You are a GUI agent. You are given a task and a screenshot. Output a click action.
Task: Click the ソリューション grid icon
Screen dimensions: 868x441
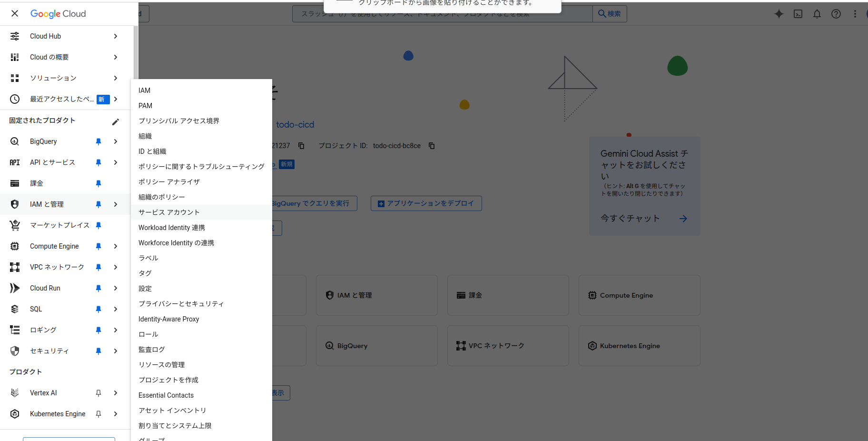15,78
